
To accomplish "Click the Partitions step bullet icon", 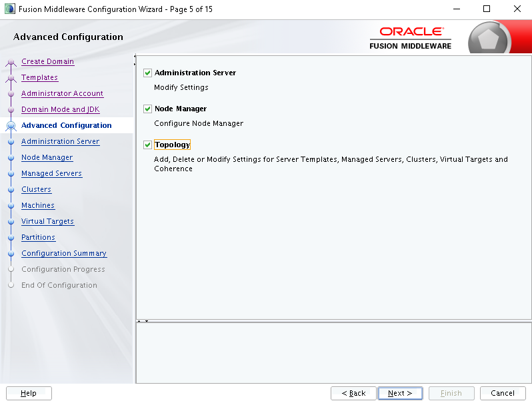I will pos(11,238).
